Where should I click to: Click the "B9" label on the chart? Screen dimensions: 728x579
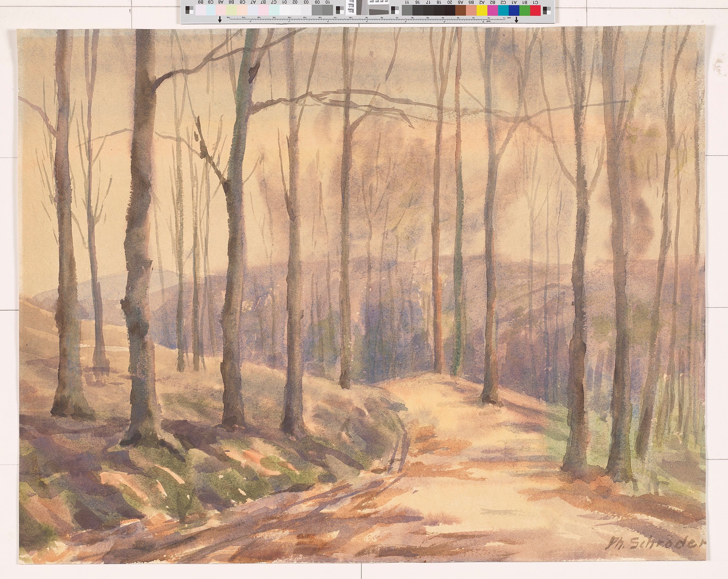tap(200, 2)
